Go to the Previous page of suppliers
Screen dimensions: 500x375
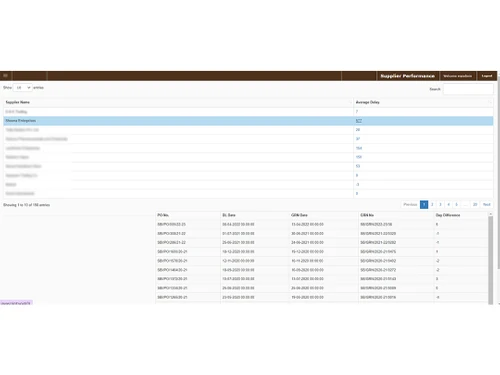pyautogui.click(x=410, y=204)
